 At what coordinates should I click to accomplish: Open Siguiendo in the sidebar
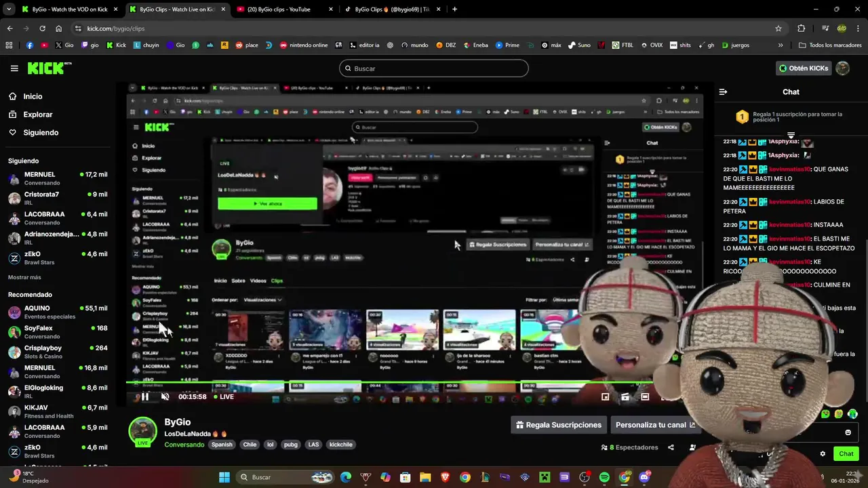point(33,133)
